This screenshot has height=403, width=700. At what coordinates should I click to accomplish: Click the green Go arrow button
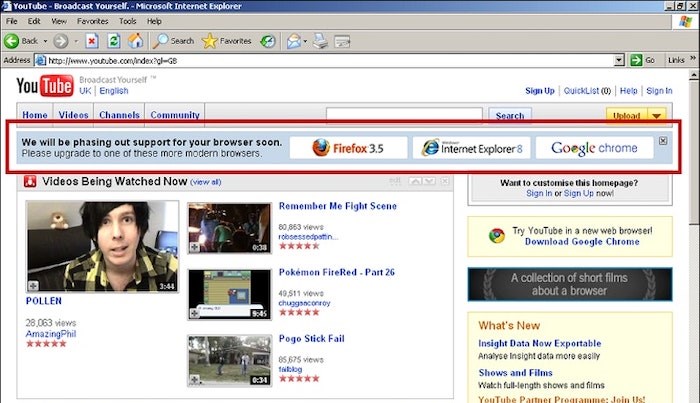click(636, 60)
